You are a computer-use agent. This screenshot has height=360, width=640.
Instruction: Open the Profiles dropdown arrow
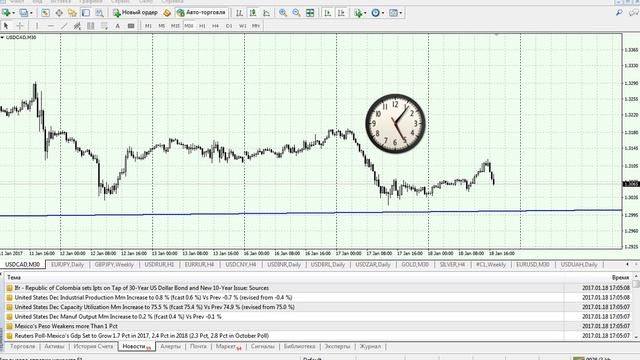(x=31, y=13)
